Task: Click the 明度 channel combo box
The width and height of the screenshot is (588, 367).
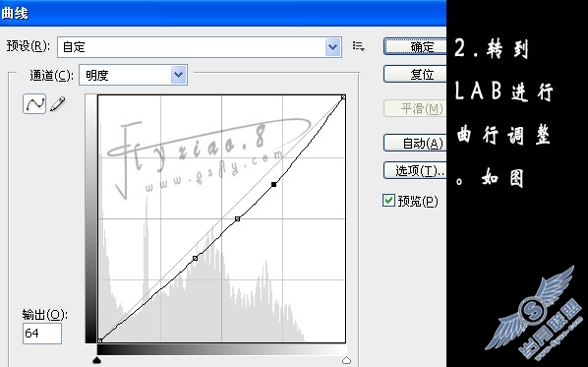Action: click(133, 75)
